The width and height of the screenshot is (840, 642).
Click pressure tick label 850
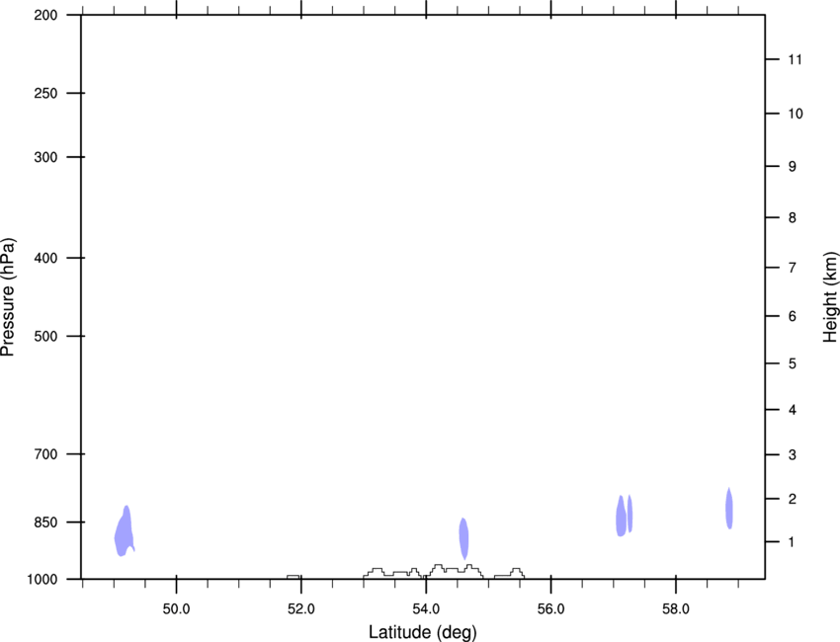click(45, 522)
